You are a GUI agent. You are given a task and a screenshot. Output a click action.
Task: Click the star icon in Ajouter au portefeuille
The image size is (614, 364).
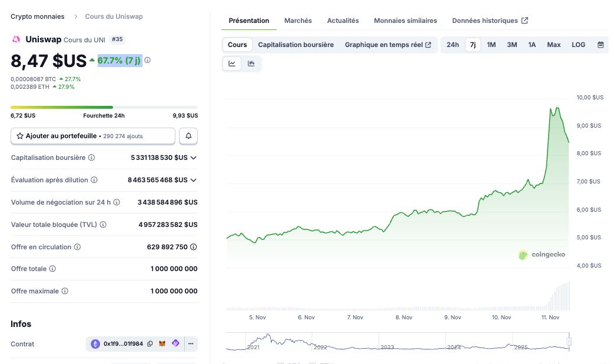(20, 136)
